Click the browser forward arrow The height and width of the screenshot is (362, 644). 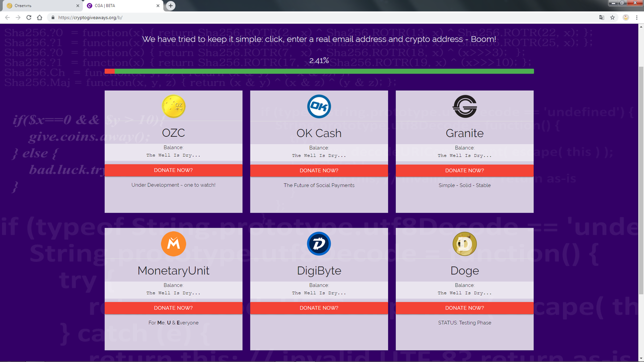point(18,17)
